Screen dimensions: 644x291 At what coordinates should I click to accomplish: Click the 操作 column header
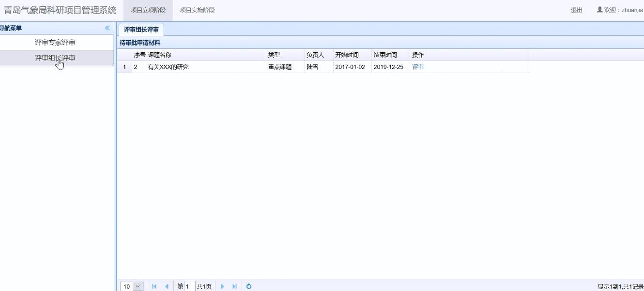[x=470, y=55]
